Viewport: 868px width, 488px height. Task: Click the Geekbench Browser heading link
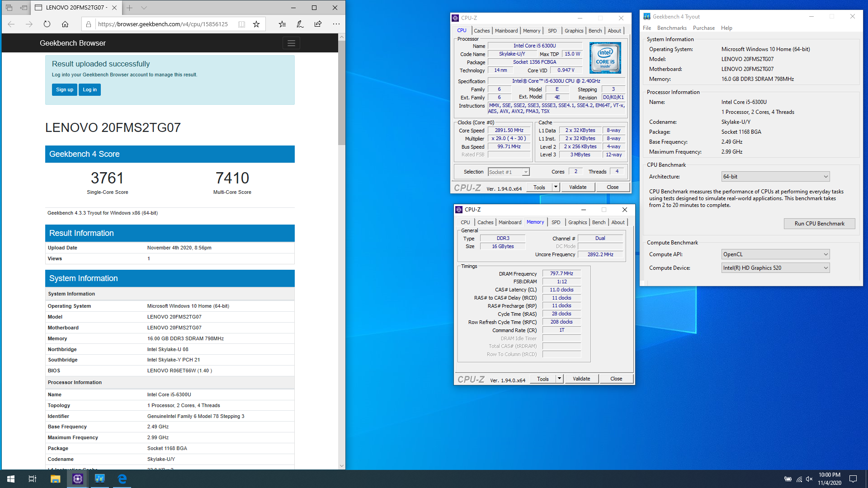coord(73,43)
